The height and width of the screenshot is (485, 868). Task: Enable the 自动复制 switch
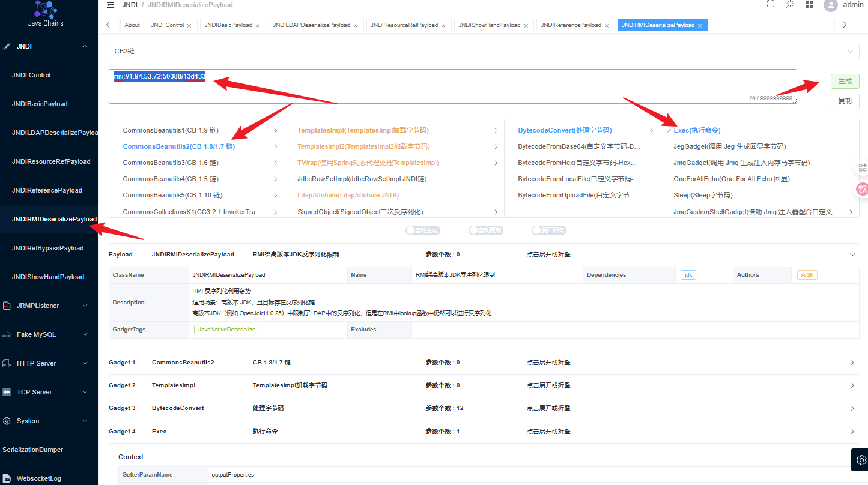click(x=486, y=230)
